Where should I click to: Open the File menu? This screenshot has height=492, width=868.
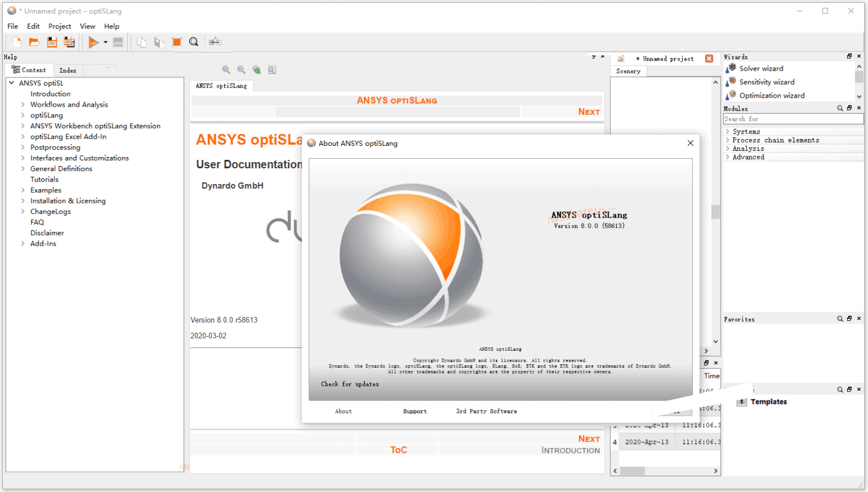(x=12, y=26)
